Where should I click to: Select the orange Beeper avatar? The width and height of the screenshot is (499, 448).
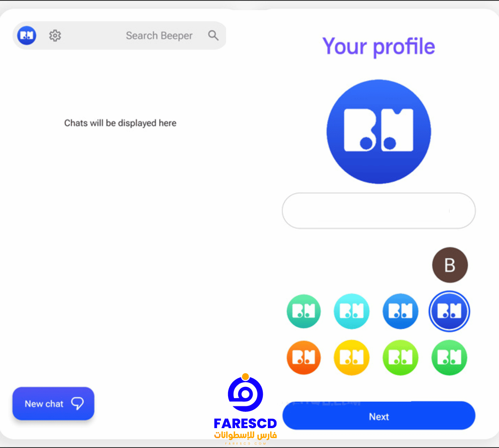(304, 357)
